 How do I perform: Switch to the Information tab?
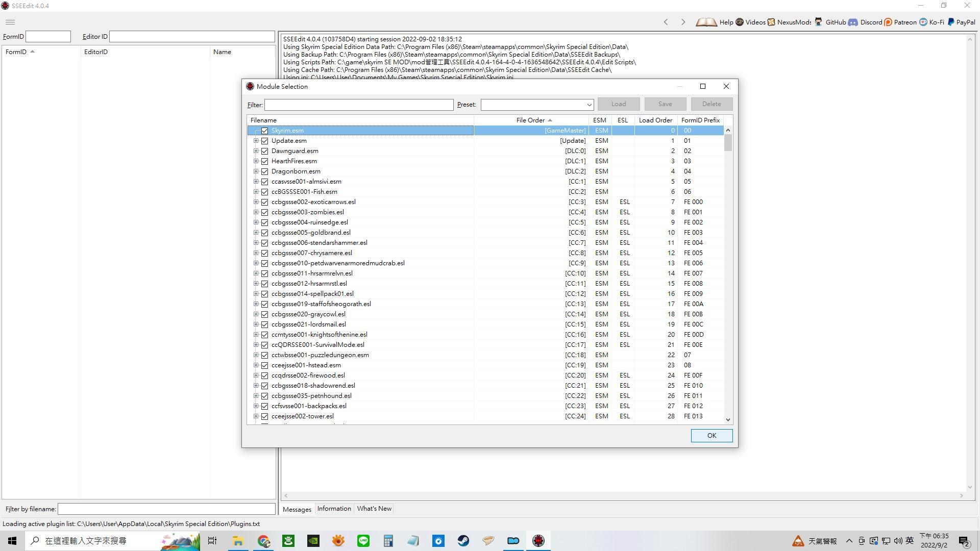click(334, 509)
